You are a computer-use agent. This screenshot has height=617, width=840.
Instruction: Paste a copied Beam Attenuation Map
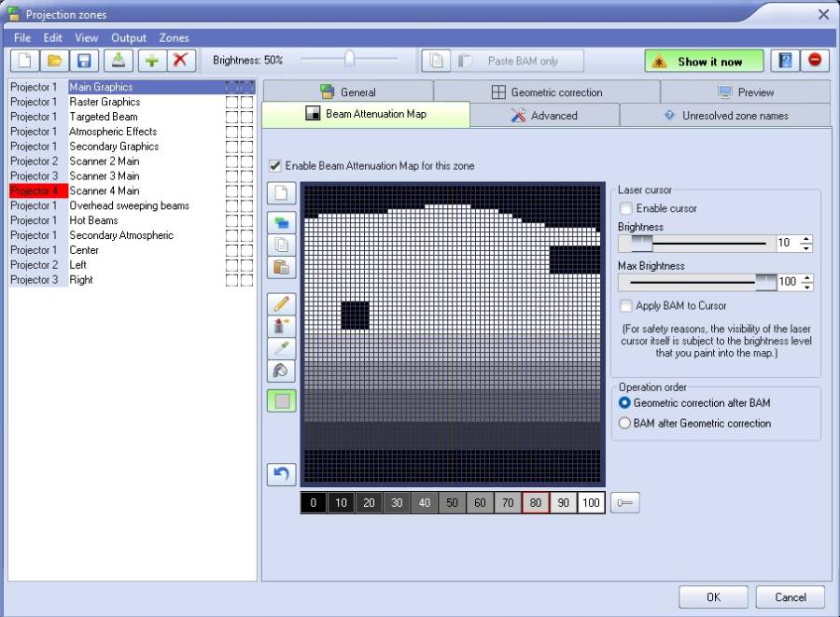coord(280,269)
